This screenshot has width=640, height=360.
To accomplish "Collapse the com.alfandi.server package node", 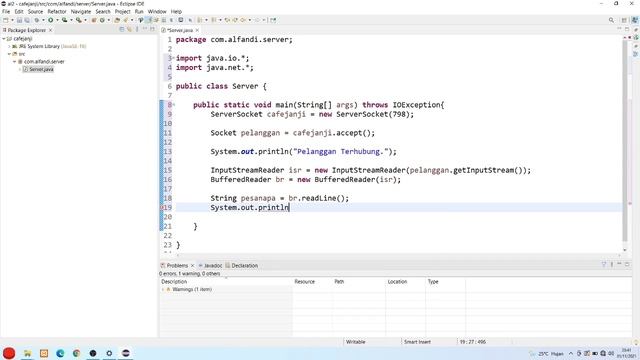I will pyautogui.click(x=15, y=62).
